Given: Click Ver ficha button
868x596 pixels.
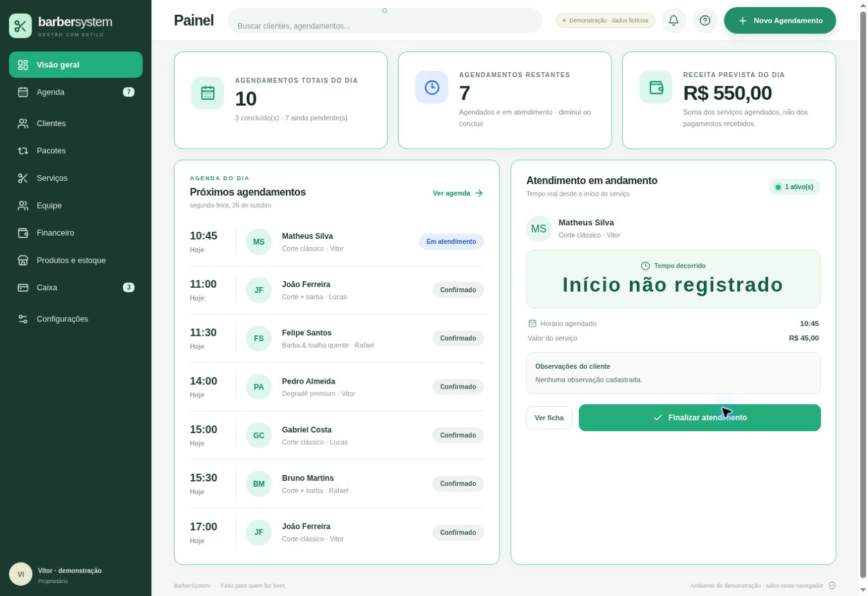Looking at the screenshot, I should coord(549,418).
